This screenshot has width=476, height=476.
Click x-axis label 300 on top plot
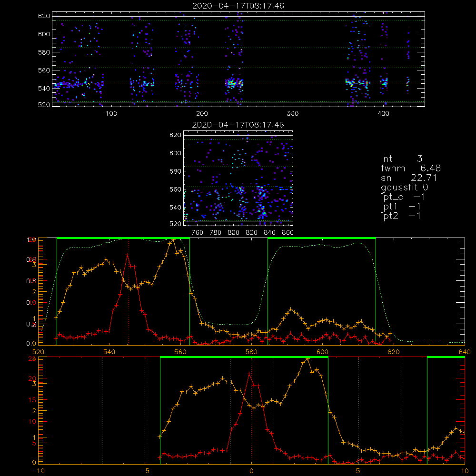pos(293,114)
